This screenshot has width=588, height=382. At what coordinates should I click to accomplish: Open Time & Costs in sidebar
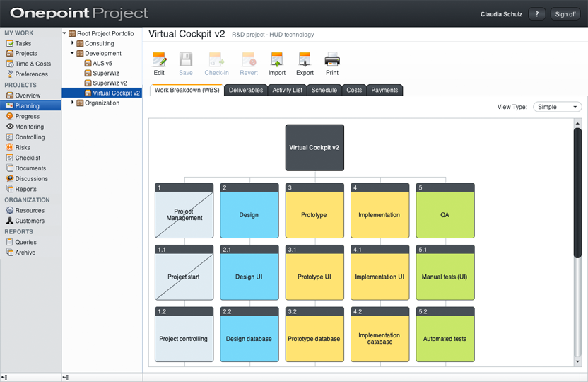point(33,64)
